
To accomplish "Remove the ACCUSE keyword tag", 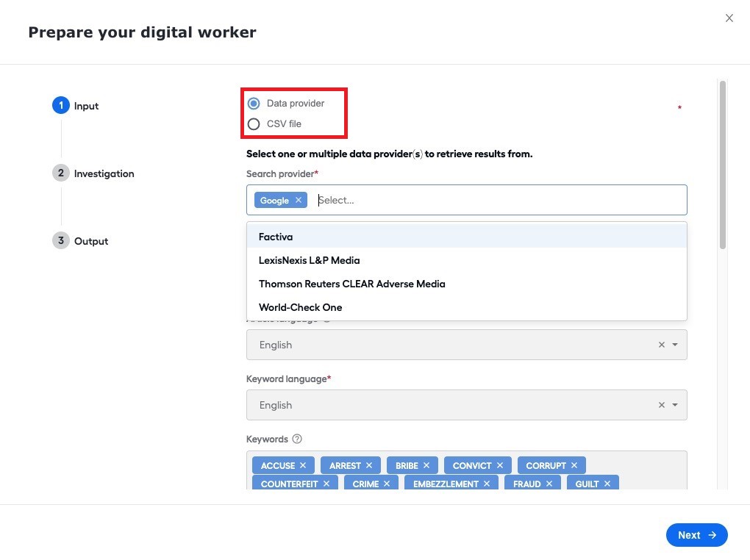I will [303, 465].
